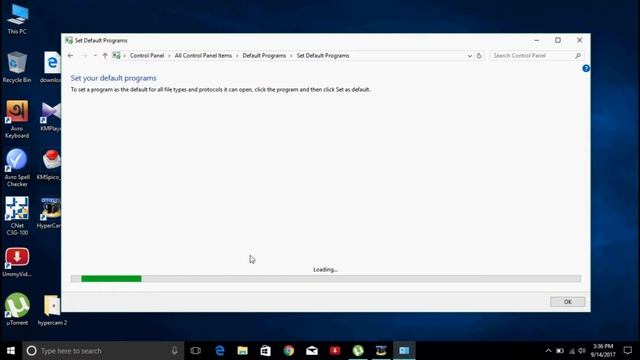Click the OK button
640x360 pixels.
(567, 302)
